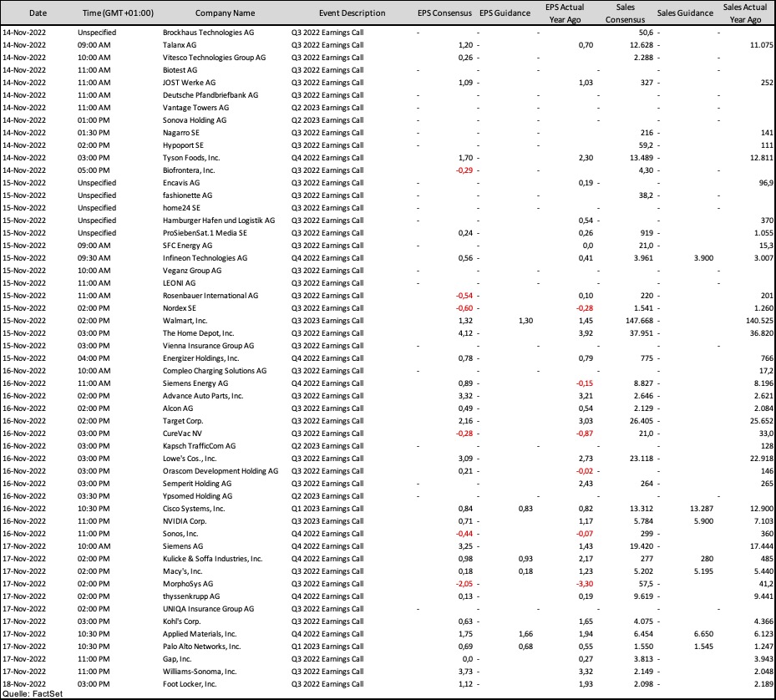Screen dimensions: 776x700
Task: Select the LEONI AG company cell
Action: 179,283
